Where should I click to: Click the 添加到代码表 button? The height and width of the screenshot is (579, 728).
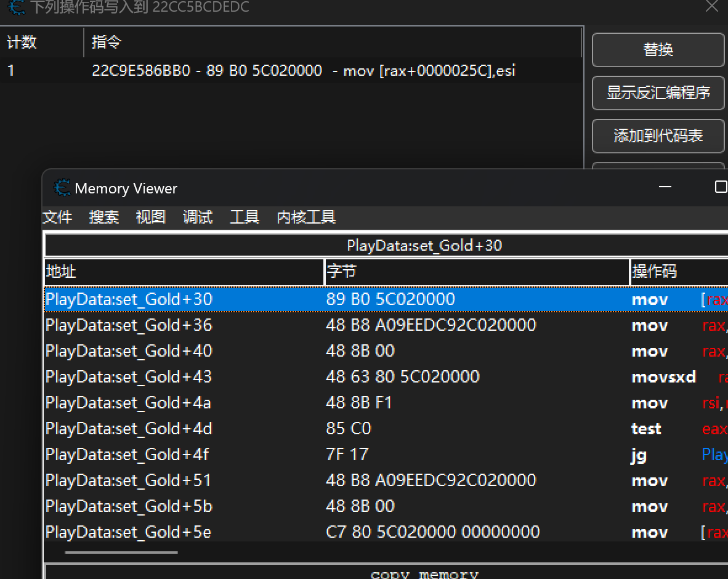658,136
